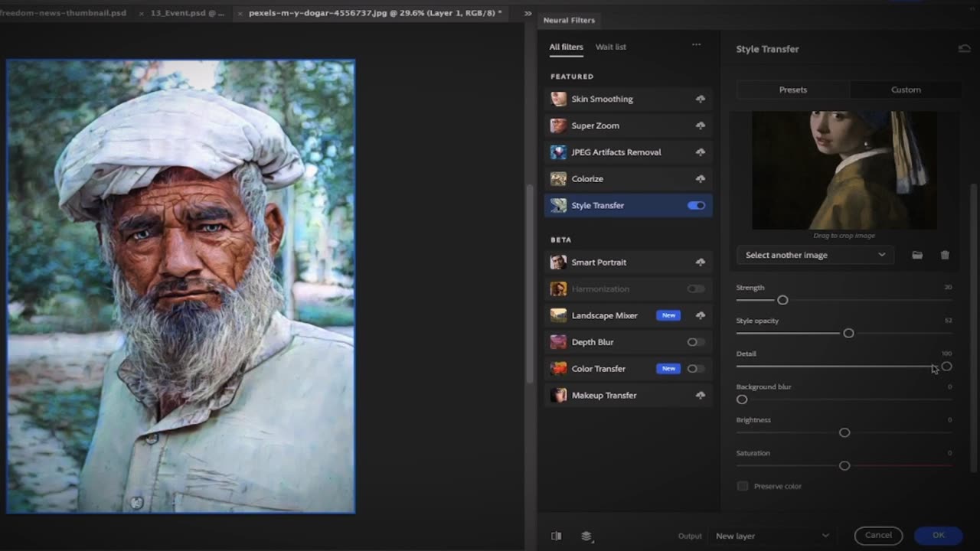Image resolution: width=980 pixels, height=551 pixels.
Task: Switch to the 13_Event.psd document tab
Action: point(188,13)
